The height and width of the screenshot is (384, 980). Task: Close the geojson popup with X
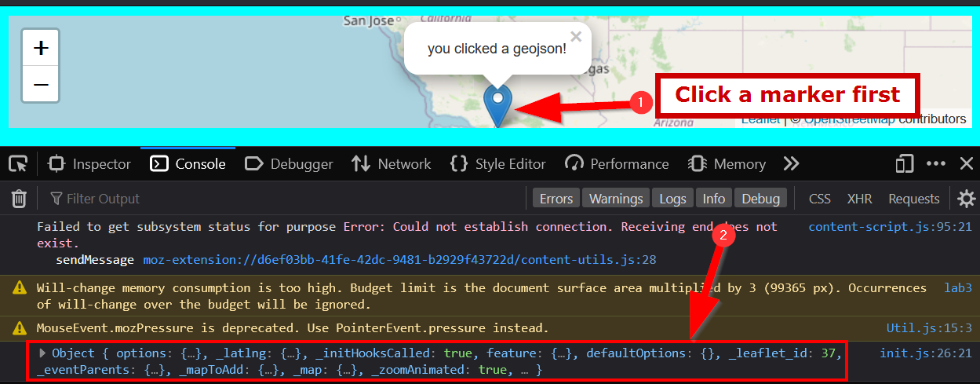[576, 36]
